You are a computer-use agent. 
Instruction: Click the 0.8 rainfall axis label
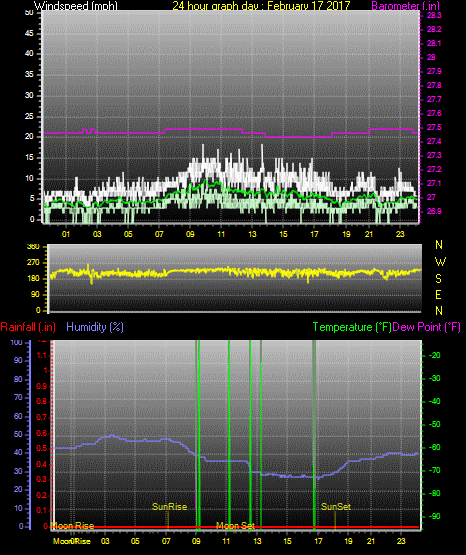pos(42,401)
